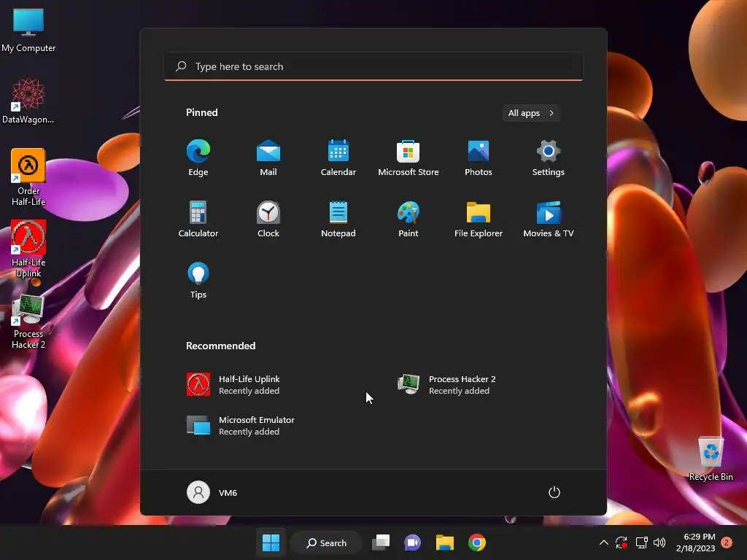Open the Clock app

(268, 219)
